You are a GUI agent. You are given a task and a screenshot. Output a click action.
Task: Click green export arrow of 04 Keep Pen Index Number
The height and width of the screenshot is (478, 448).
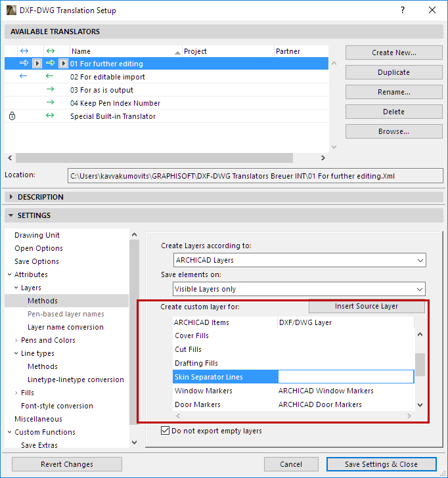point(51,102)
